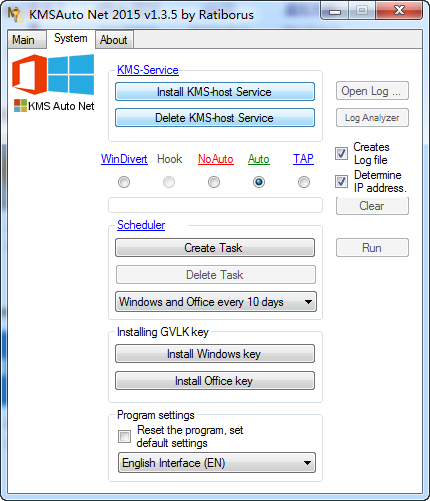Click the KMSAuto key icon in title bar
This screenshot has height=501, width=430.
16,15
